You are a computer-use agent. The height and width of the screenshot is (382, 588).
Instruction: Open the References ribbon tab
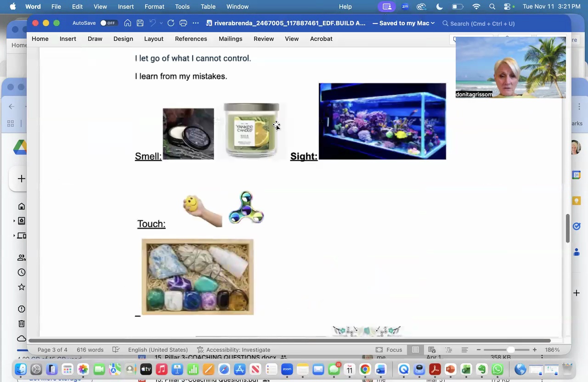click(191, 39)
